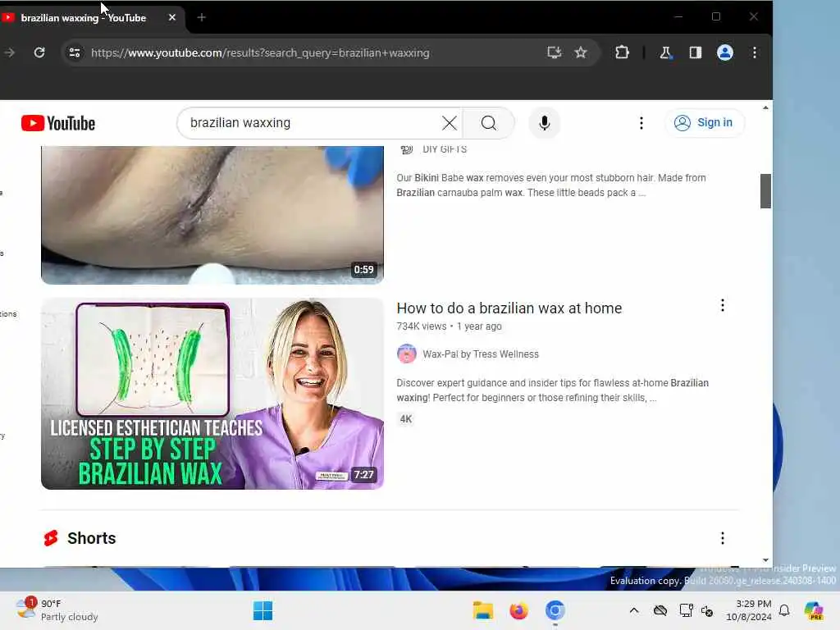This screenshot has width=840, height=630.
Task: Open clock and date 3:29 PM
Action: point(748,610)
